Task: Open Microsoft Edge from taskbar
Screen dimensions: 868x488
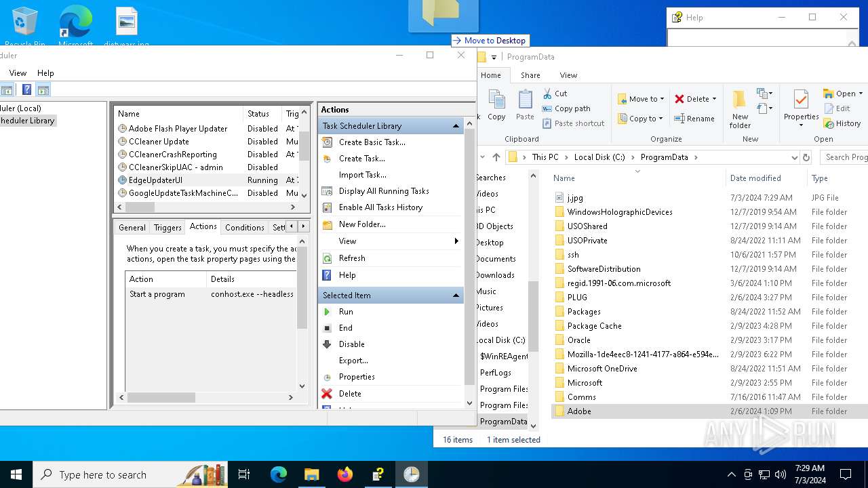Action: click(x=279, y=474)
